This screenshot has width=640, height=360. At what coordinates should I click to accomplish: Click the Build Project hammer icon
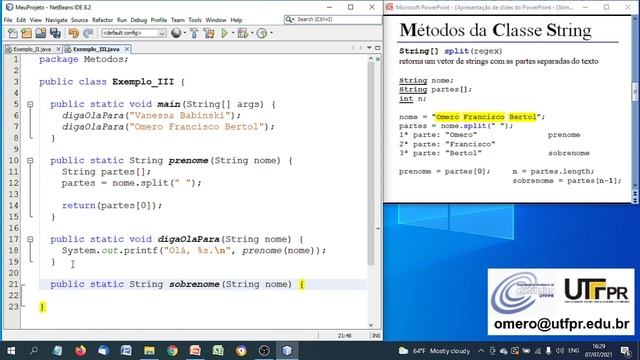[x=194, y=33]
